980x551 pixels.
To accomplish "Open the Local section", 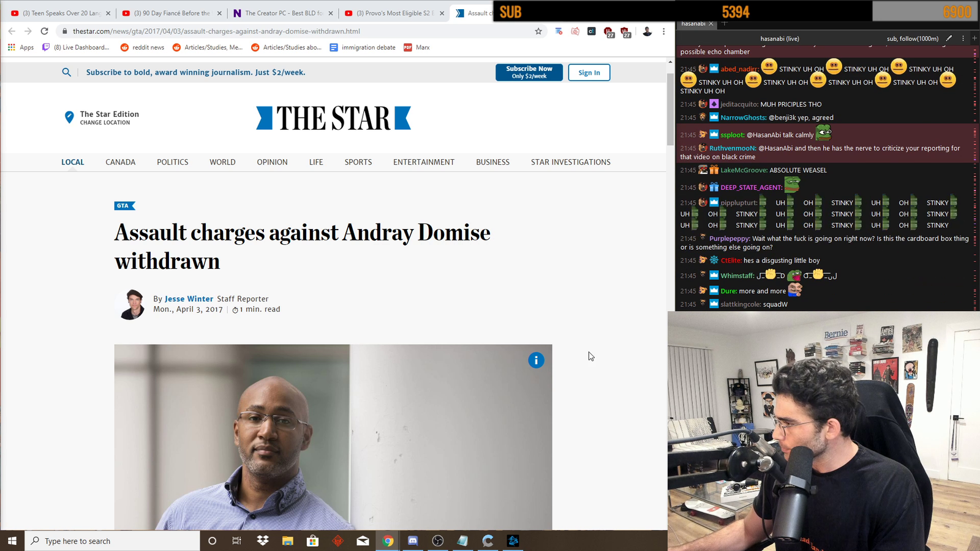I will click(x=73, y=162).
